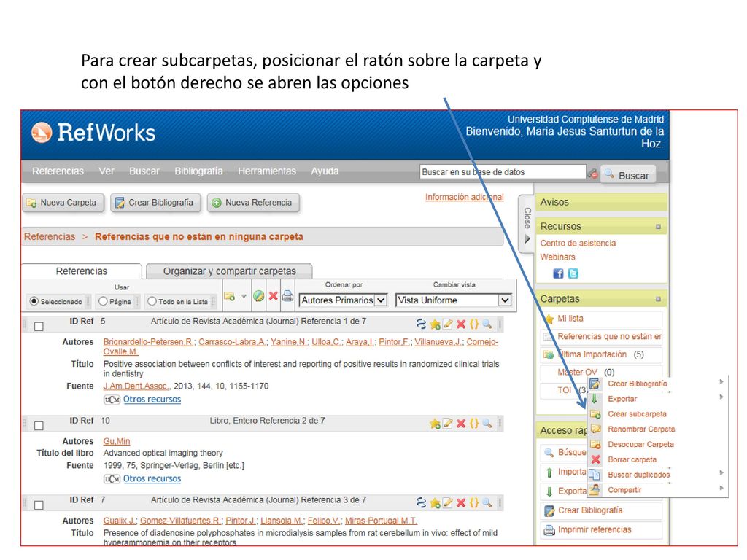Edit reference ID 5 with pencil icon
The height and width of the screenshot is (560, 747).
tap(448, 324)
